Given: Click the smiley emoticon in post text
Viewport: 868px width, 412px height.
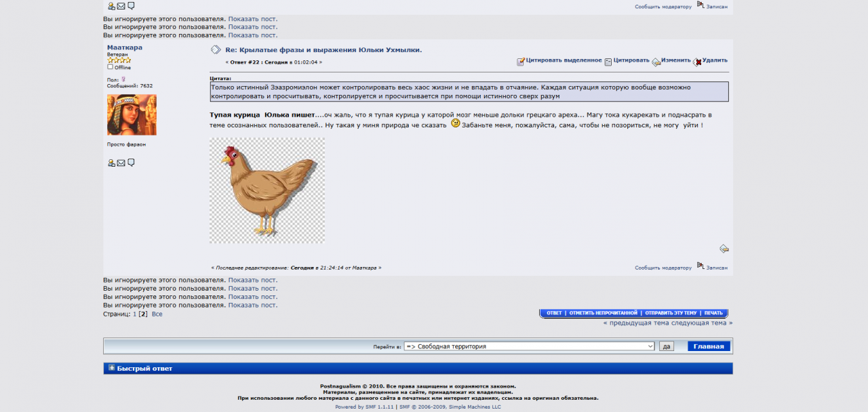Looking at the screenshot, I should point(456,123).
